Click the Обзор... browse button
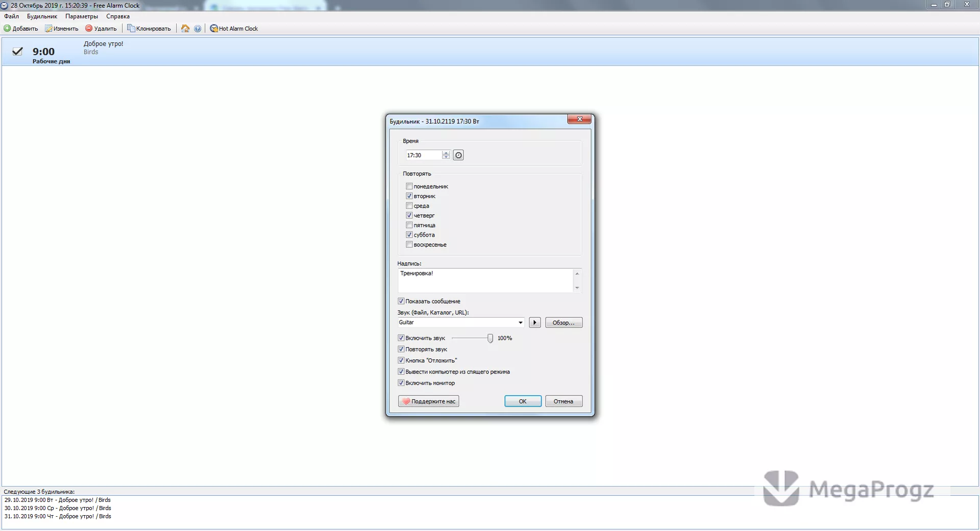The height and width of the screenshot is (531, 980). pyautogui.click(x=563, y=322)
